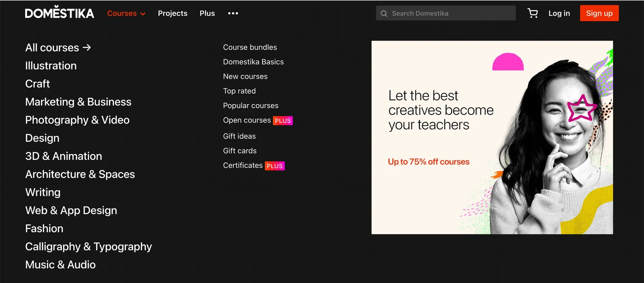Click 'Up to 75% off courses' text
The image size is (644, 283).
429,162
